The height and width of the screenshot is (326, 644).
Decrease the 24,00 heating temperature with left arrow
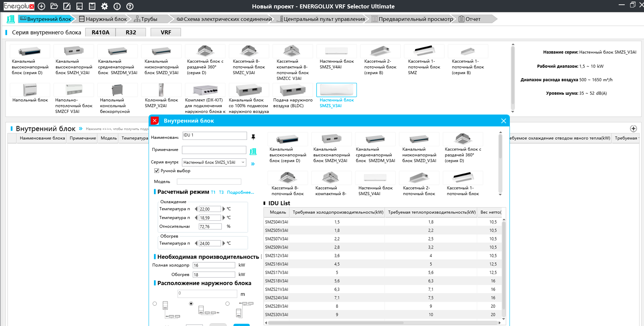point(196,243)
